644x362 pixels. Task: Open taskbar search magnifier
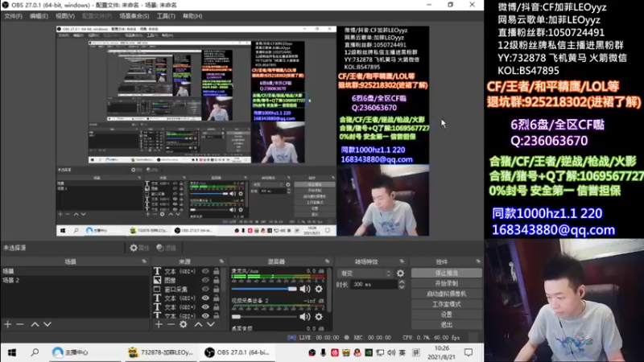(35, 352)
